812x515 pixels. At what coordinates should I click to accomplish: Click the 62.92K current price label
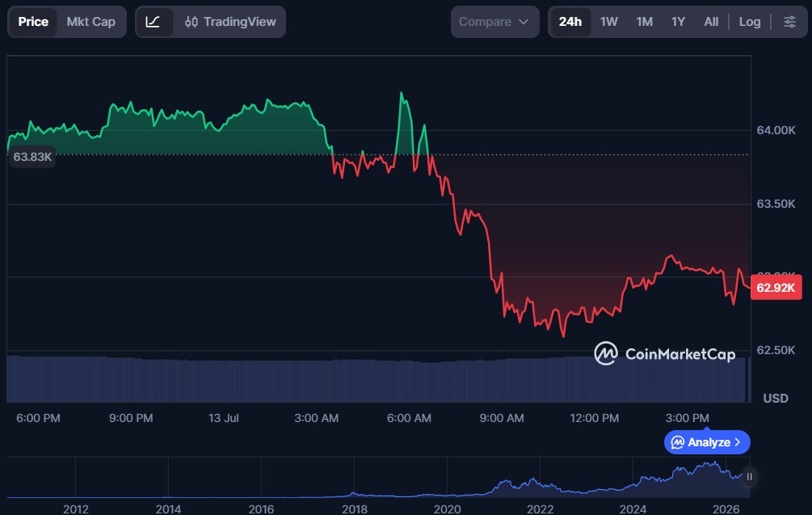pos(776,288)
